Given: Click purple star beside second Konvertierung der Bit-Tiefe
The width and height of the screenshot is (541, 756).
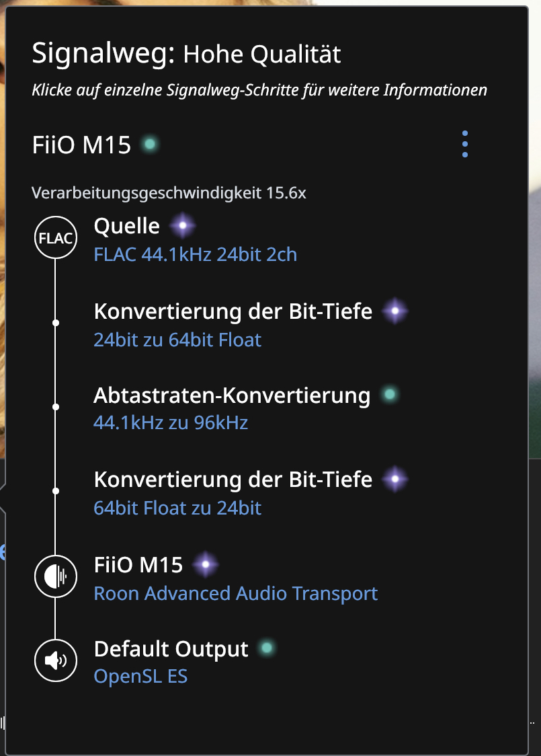Looking at the screenshot, I should pyautogui.click(x=395, y=479).
